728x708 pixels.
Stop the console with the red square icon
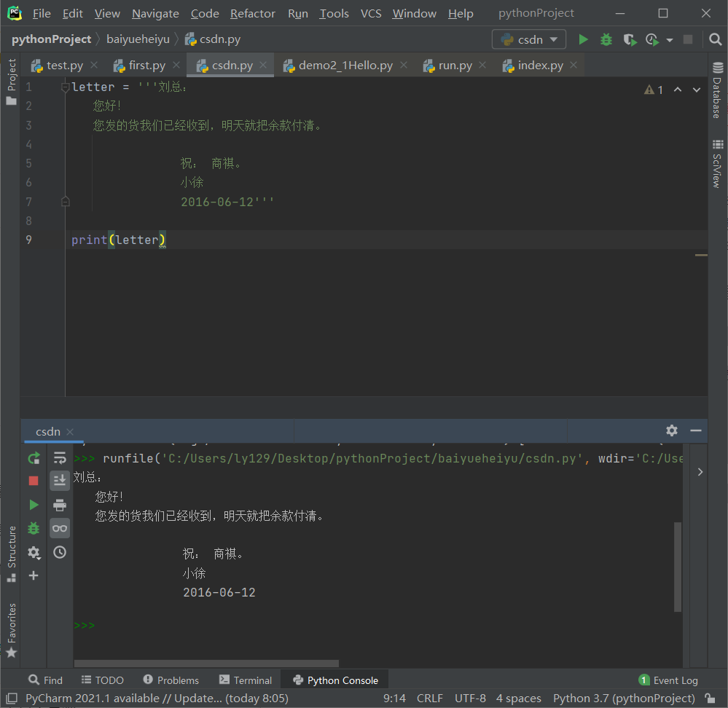(34, 481)
